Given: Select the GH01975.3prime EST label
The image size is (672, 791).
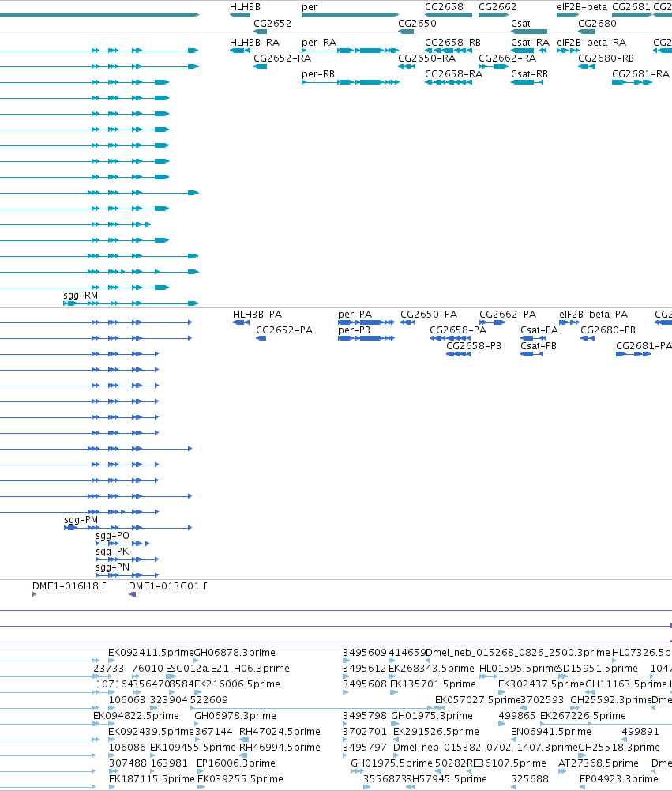Looking at the screenshot, I should [432, 716].
